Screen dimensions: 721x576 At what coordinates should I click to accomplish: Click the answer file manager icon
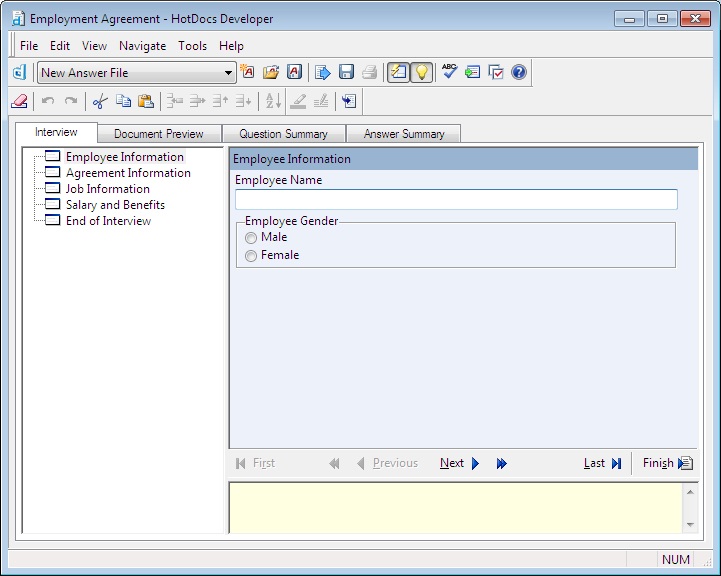294,72
